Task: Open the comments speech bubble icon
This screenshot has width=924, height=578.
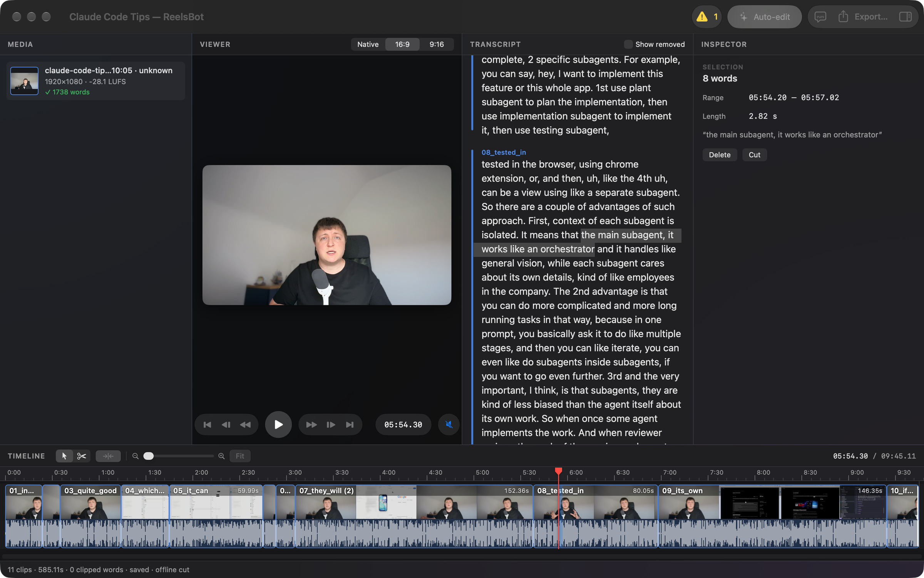Action: [820, 17]
